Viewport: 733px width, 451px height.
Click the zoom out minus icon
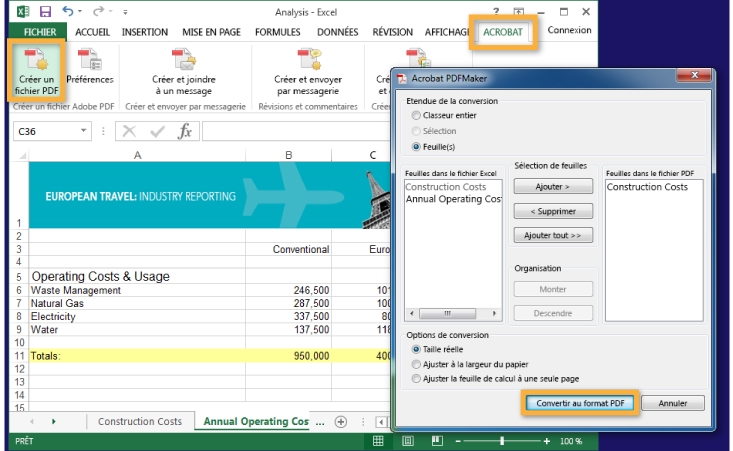tap(458, 441)
